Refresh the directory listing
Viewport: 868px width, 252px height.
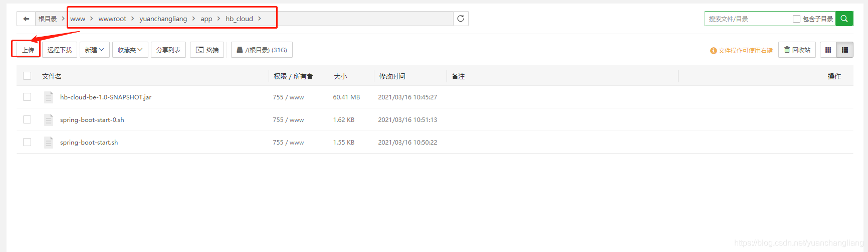point(461,19)
